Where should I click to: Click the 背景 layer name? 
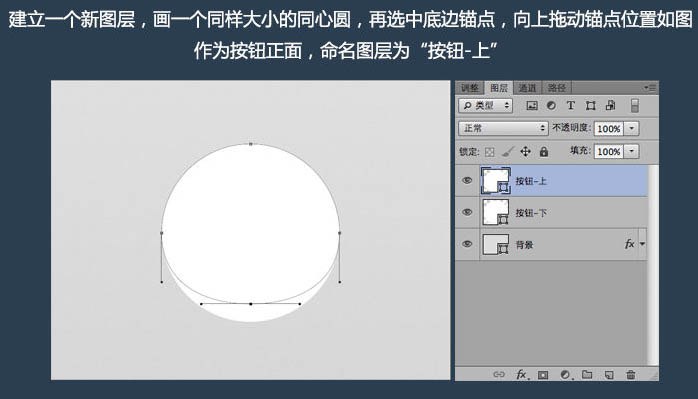coord(524,244)
